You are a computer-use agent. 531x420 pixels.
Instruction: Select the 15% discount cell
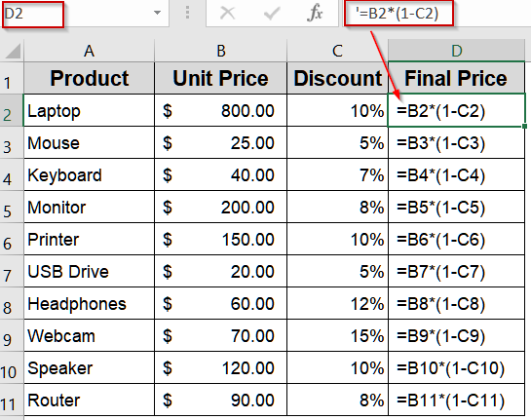click(x=337, y=335)
